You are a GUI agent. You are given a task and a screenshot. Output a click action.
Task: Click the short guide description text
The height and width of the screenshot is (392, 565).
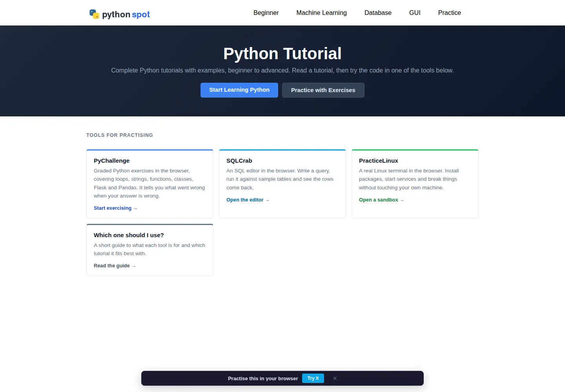[x=149, y=249]
